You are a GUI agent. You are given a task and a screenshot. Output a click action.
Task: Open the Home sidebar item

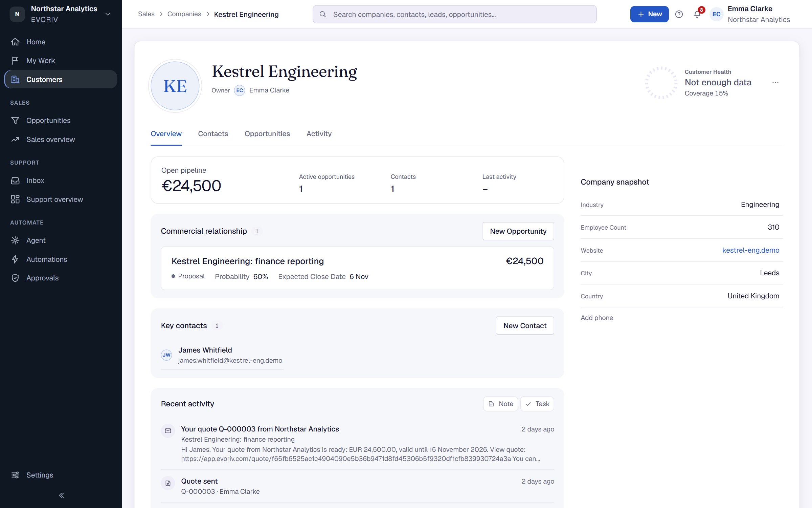(61, 42)
